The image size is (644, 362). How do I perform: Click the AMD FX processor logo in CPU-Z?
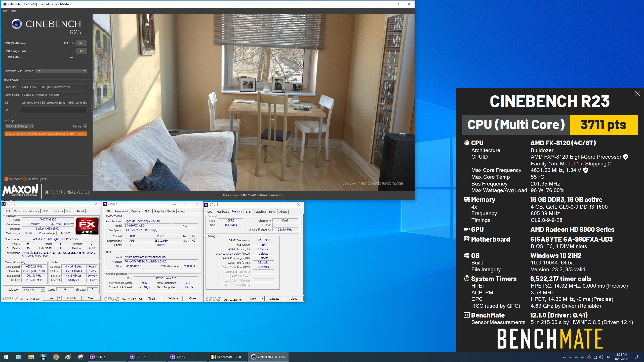coord(87,226)
